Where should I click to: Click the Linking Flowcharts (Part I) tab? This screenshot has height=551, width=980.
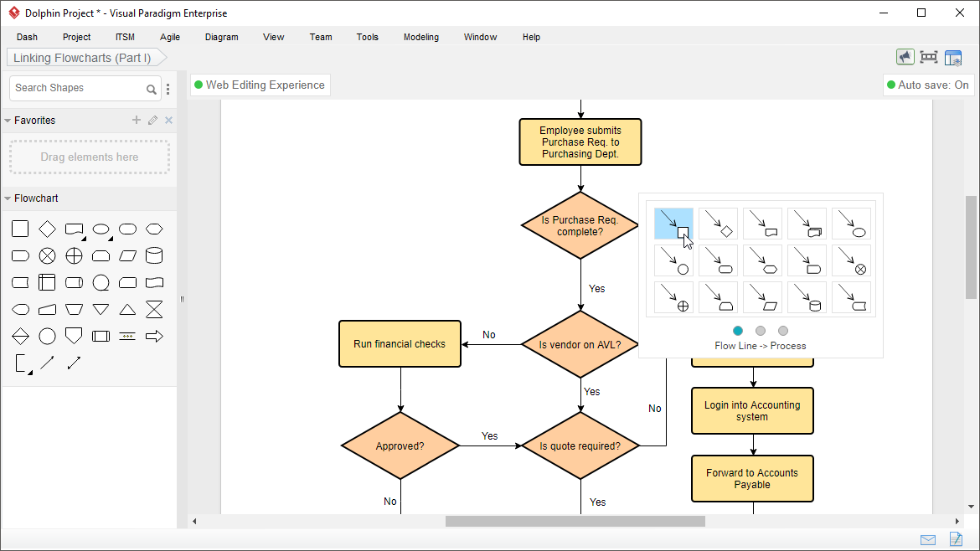point(80,57)
